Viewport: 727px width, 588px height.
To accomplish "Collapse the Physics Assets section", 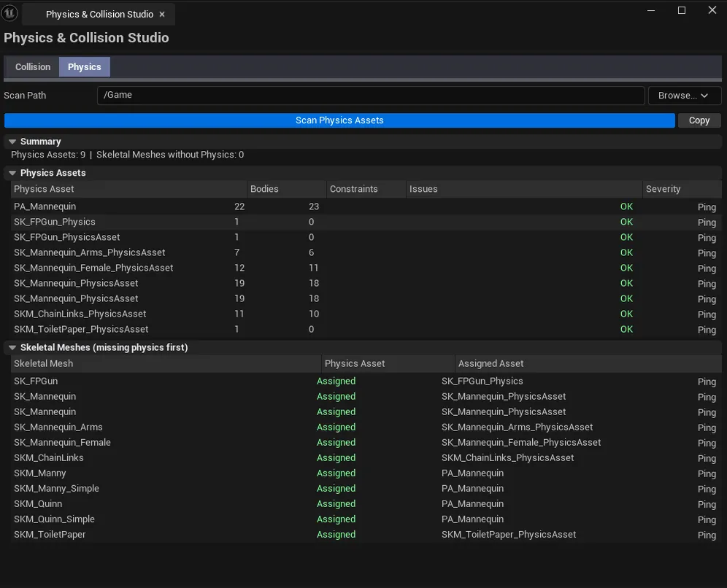I will tap(12, 173).
